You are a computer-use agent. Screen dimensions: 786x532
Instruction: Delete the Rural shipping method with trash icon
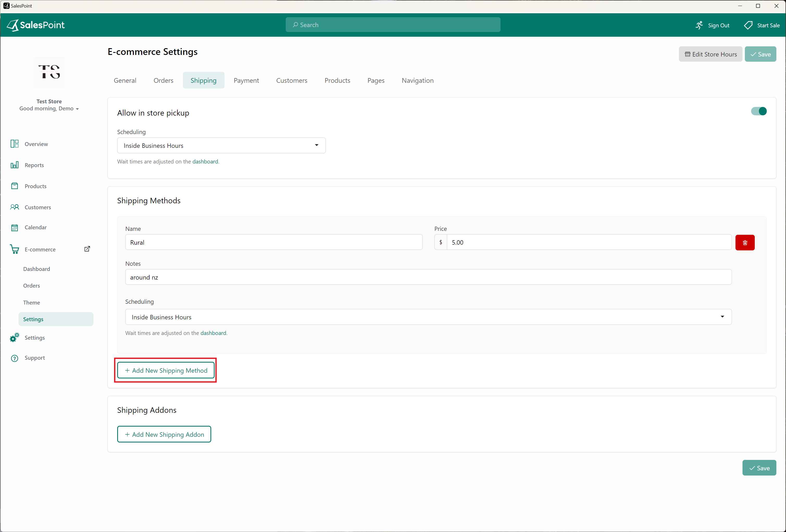point(745,242)
